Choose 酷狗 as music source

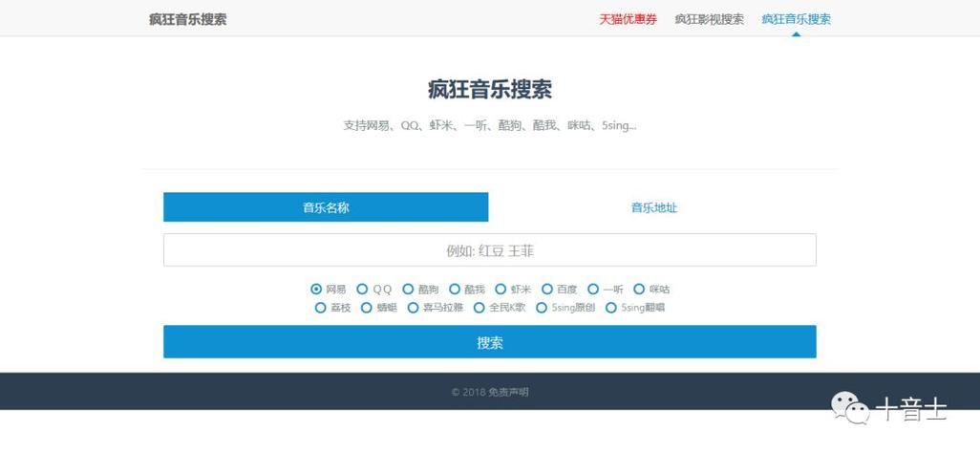(x=408, y=289)
